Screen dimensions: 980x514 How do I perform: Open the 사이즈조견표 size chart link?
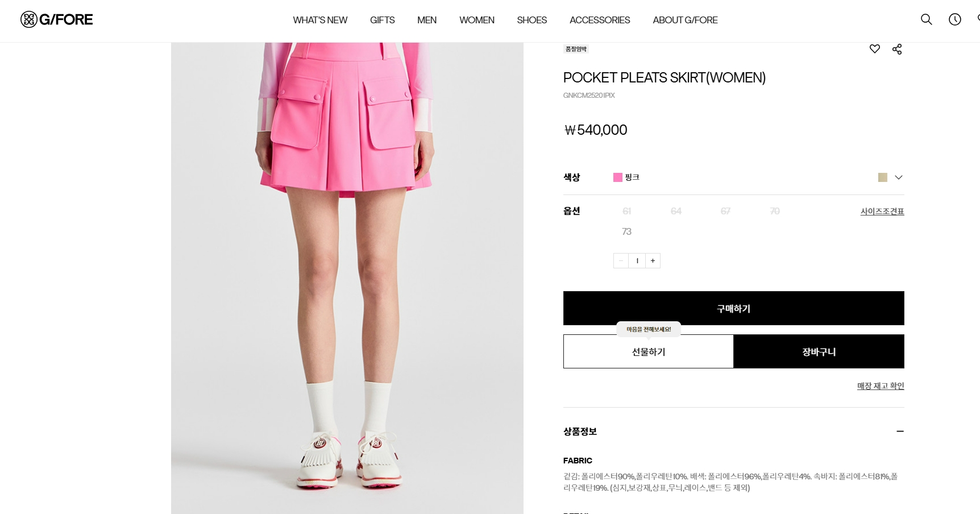click(x=882, y=212)
